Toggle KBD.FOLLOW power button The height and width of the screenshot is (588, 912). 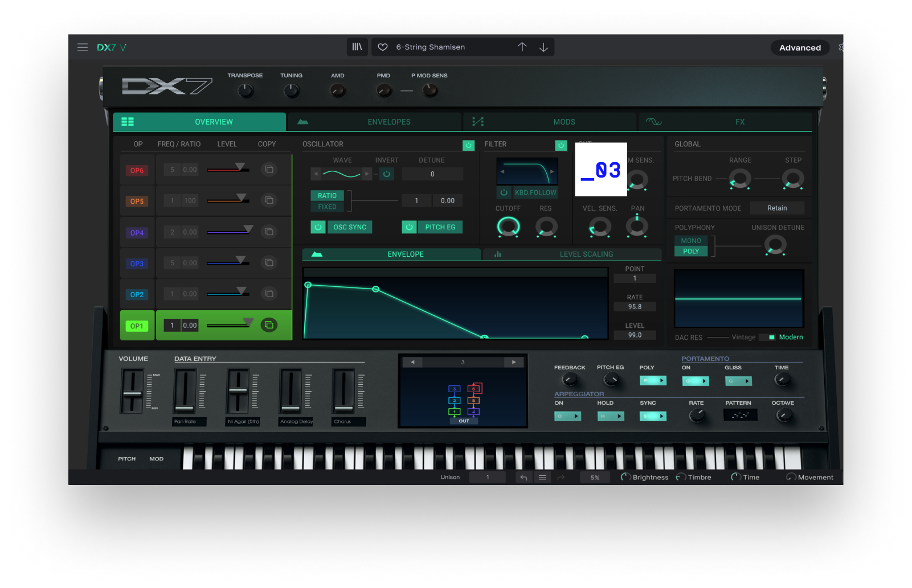point(504,192)
